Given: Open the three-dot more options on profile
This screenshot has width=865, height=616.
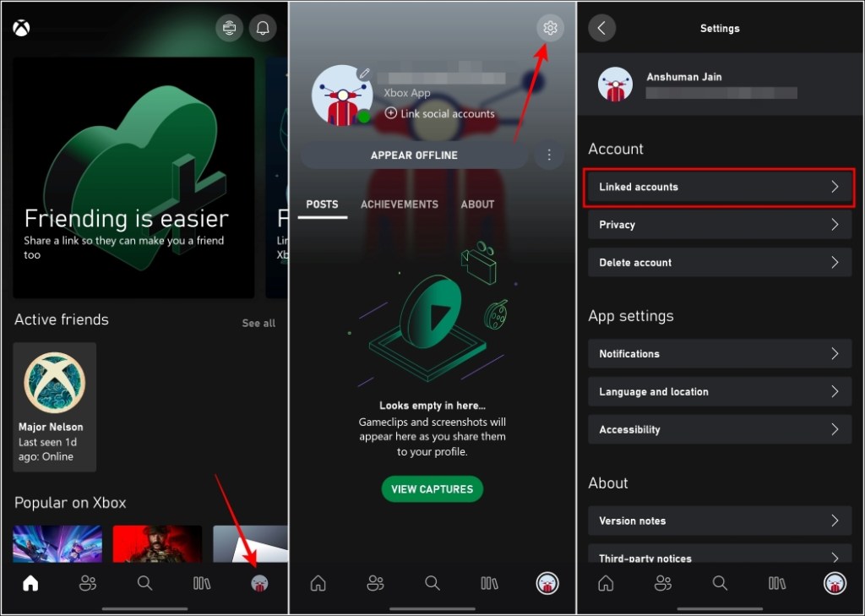Looking at the screenshot, I should (549, 155).
